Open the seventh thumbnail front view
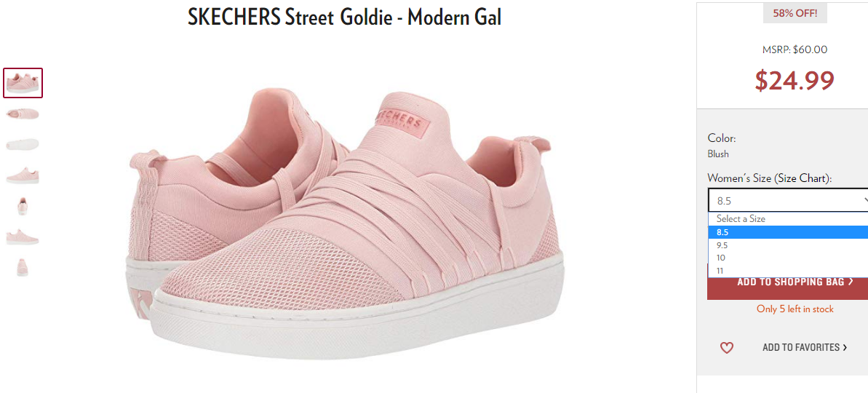Screen dimensions: 868x393 click(23, 267)
